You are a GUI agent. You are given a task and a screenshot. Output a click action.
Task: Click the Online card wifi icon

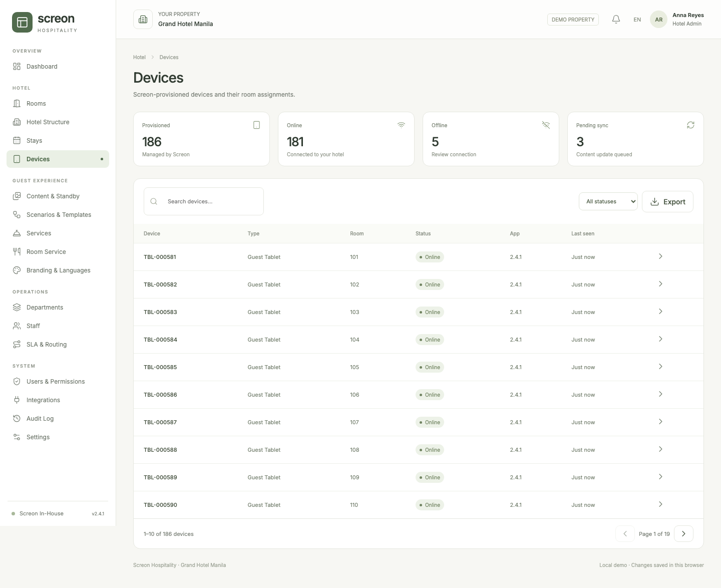pyautogui.click(x=401, y=125)
